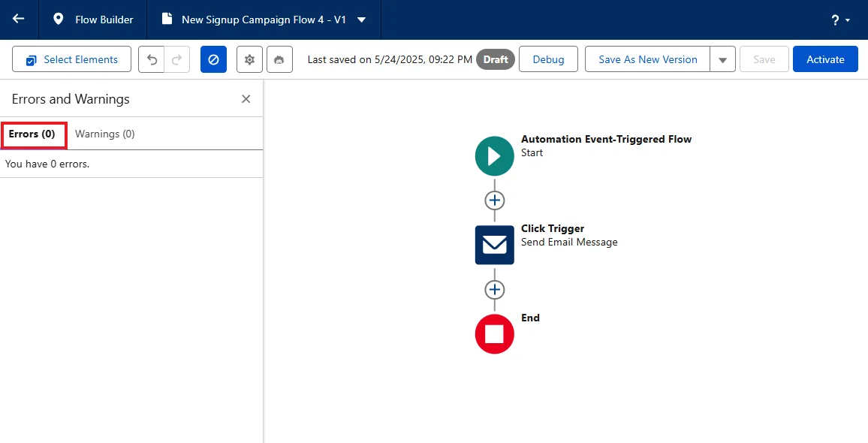Image resolution: width=868 pixels, height=443 pixels.
Task: Click the 'Send Email Message' text
Action: (x=569, y=242)
